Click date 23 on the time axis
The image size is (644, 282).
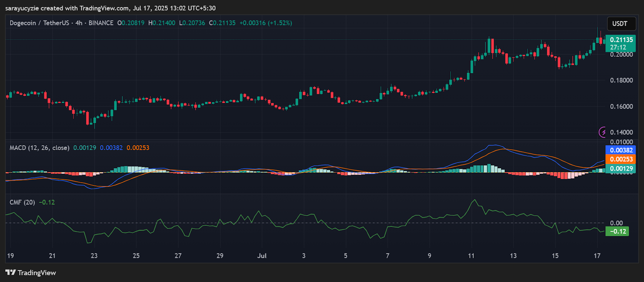(x=94, y=256)
